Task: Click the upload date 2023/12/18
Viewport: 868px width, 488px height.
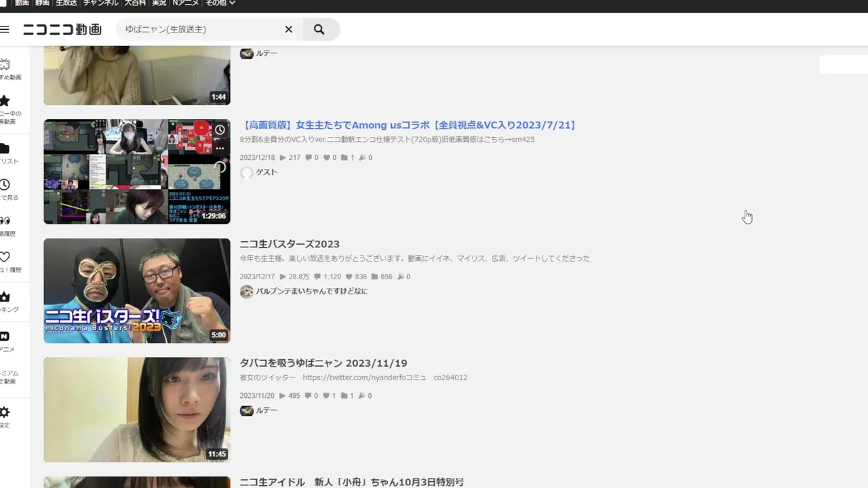Action: (x=257, y=157)
